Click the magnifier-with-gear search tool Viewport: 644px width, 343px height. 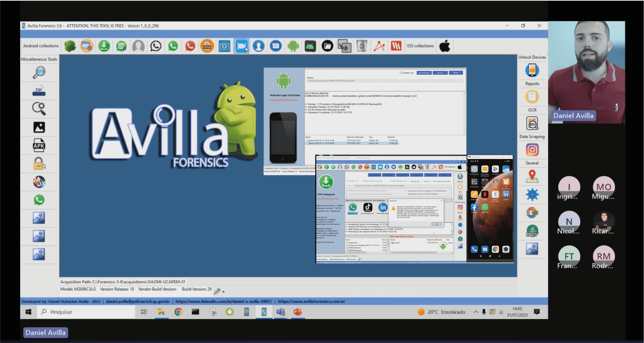(x=39, y=109)
